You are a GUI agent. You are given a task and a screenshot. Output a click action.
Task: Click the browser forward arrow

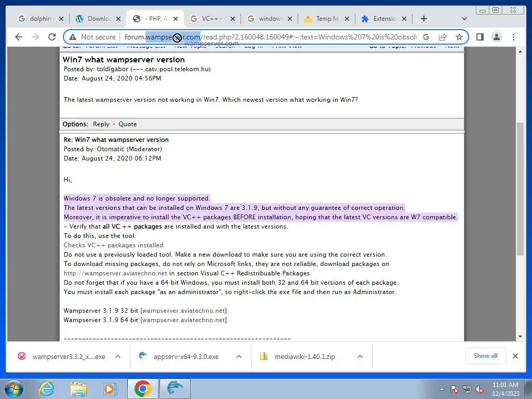pos(35,37)
